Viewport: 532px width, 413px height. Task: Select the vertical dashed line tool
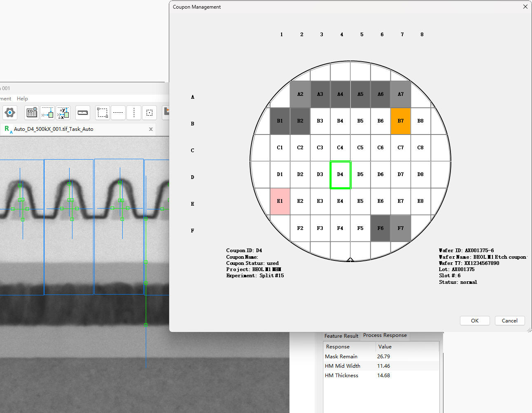click(134, 112)
